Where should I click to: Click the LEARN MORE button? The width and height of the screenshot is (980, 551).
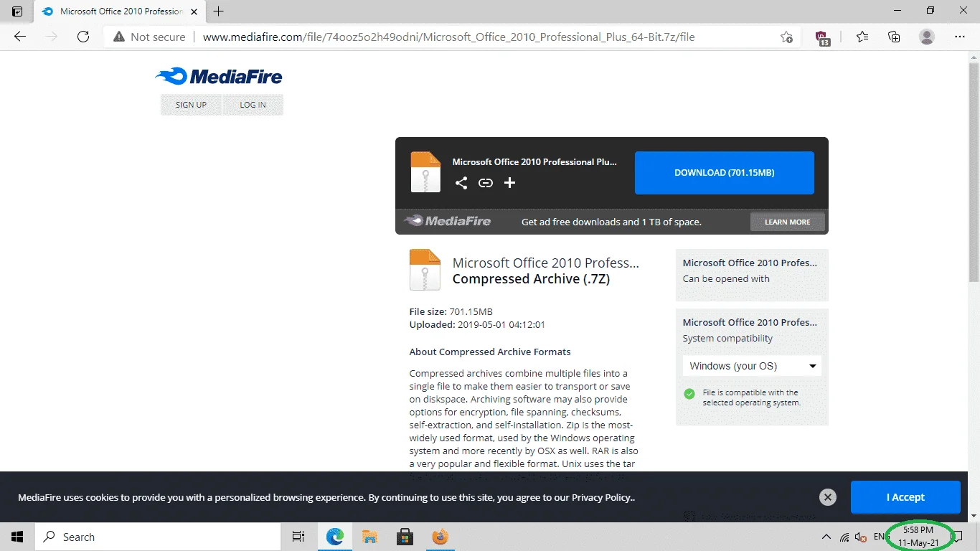[x=788, y=222]
